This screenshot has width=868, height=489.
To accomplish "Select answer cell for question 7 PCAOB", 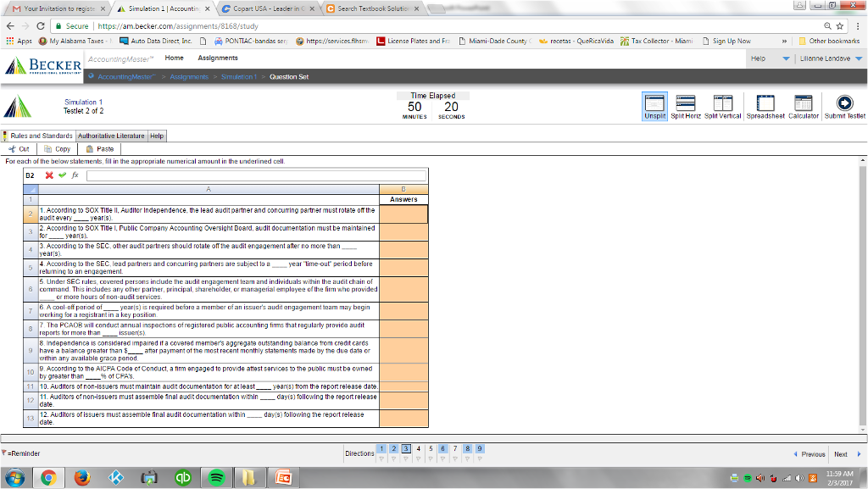I will (403, 329).
